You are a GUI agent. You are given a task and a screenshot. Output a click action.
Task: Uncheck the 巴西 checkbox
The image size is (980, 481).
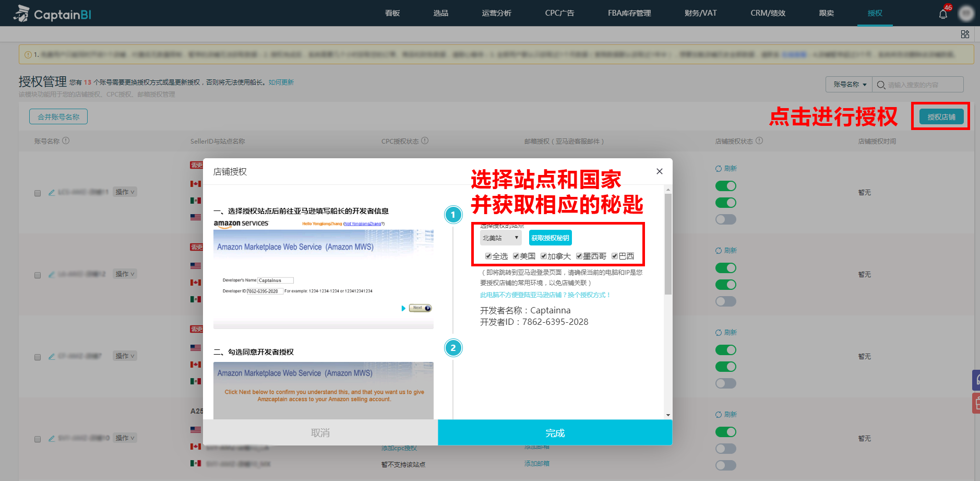point(615,256)
